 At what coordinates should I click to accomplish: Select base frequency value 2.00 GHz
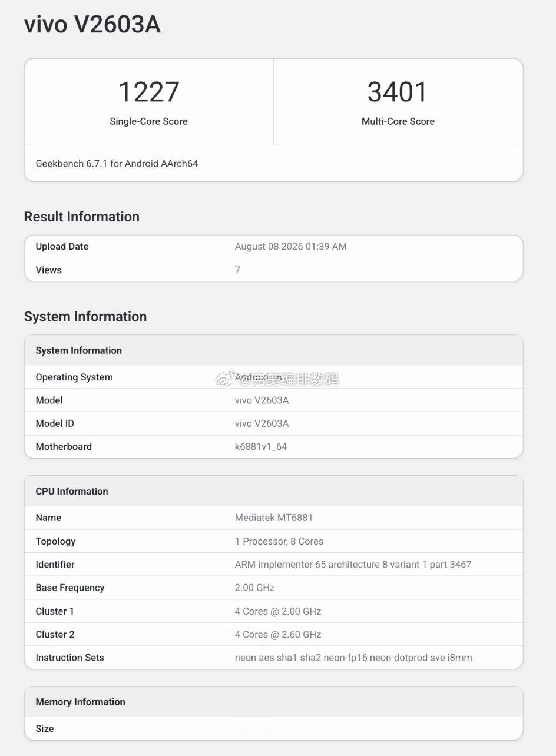pos(254,588)
